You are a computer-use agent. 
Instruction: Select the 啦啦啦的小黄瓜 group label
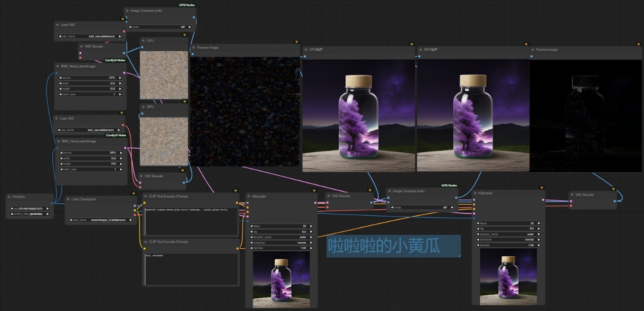[x=383, y=246]
